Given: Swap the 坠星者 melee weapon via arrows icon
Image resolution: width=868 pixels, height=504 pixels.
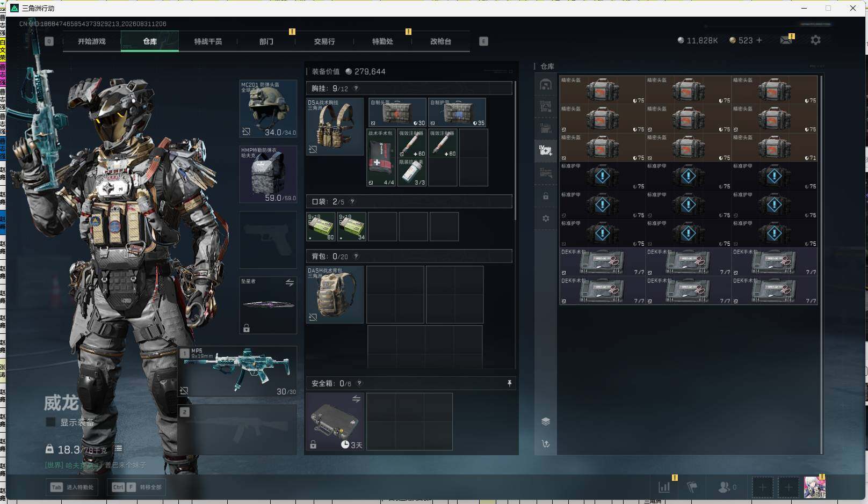Looking at the screenshot, I should click(290, 282).
